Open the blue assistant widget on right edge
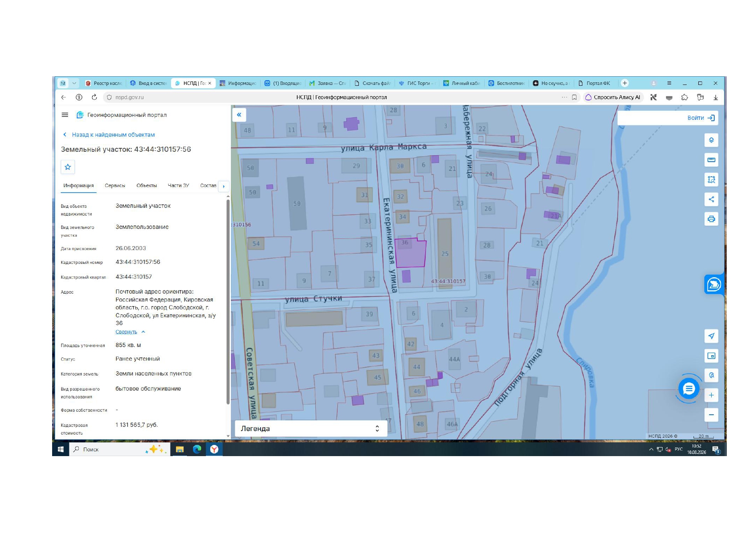The height and width of the screenshot is (535, 756). [714, 285]
